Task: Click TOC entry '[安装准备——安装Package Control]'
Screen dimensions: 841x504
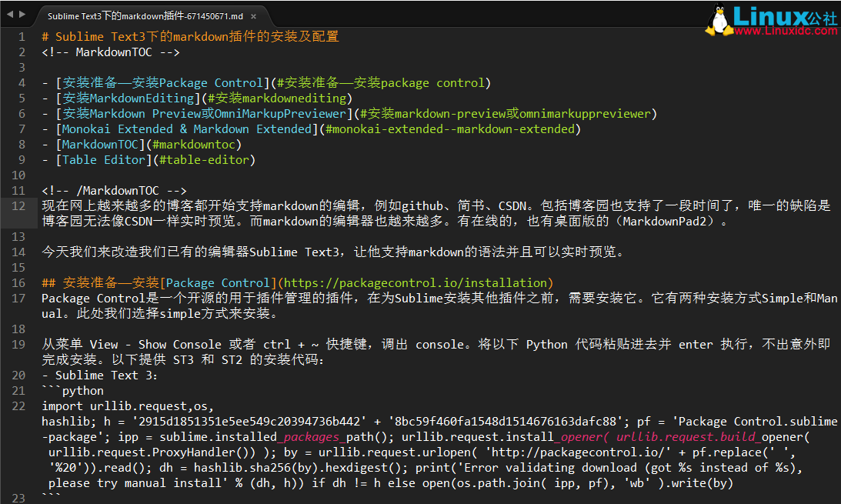Action: pos(162,82)
